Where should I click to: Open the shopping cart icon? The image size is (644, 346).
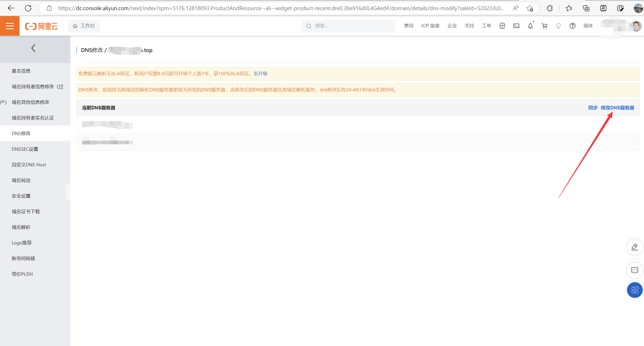[544, 26]
